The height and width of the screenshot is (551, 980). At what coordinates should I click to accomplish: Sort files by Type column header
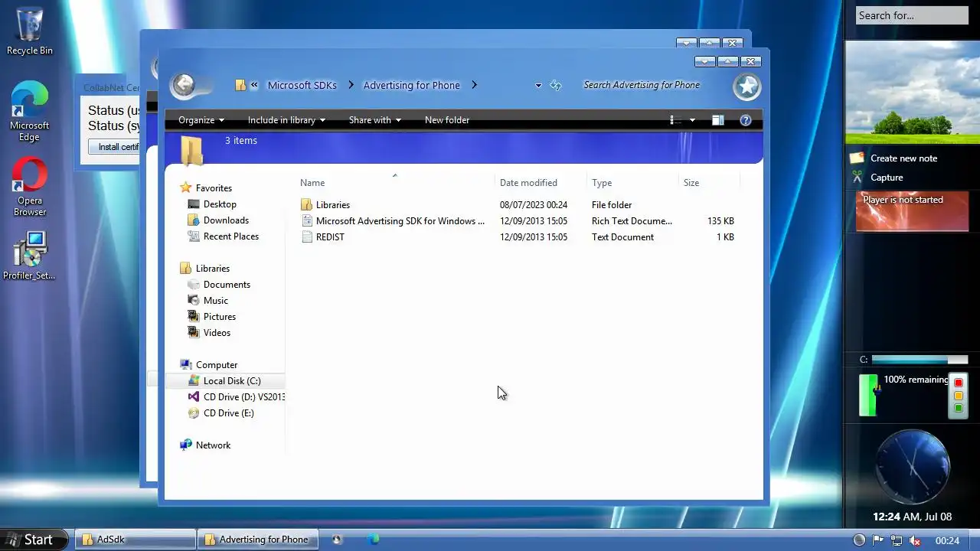click(632, 183)
